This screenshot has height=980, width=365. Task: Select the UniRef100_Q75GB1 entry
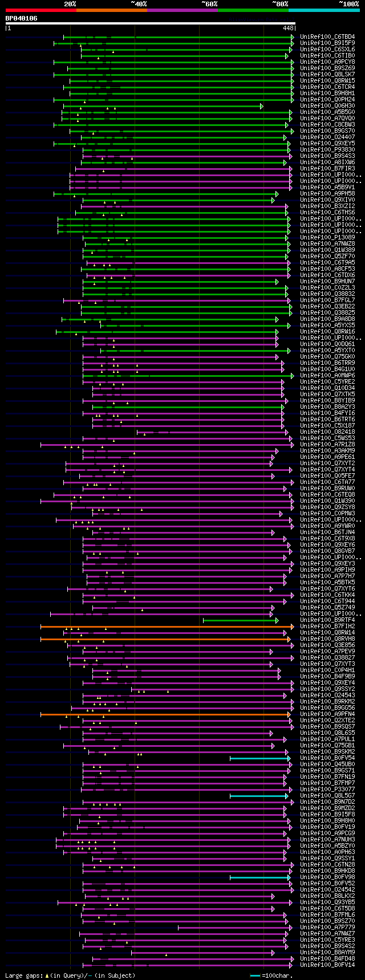[327, 746]
